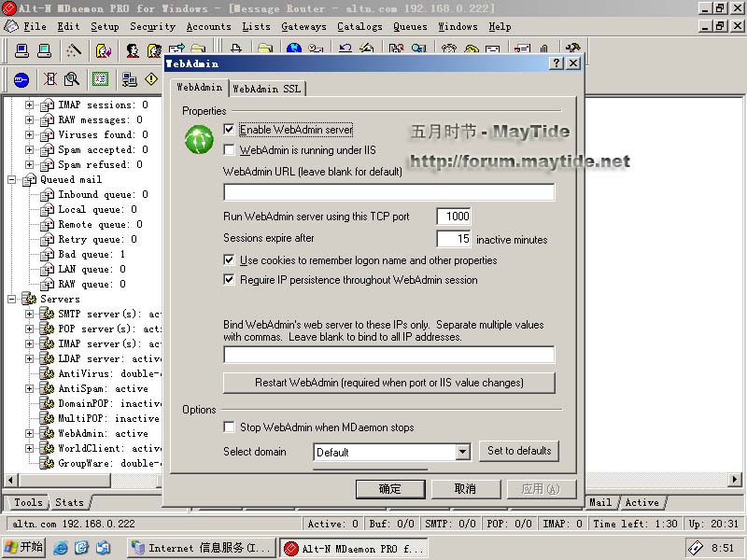Open the Security menu

pyautogui.click(x=152, y=26)
